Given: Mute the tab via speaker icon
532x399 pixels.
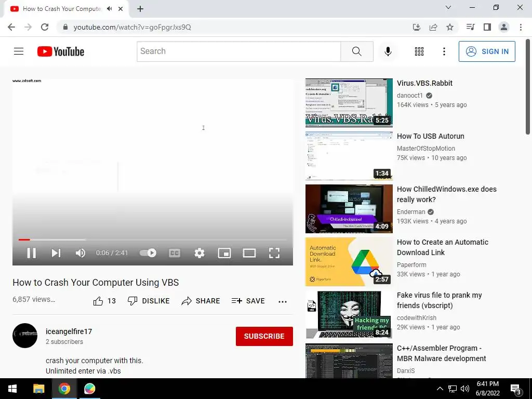Looking at the screenshot, I should [109, 9].
